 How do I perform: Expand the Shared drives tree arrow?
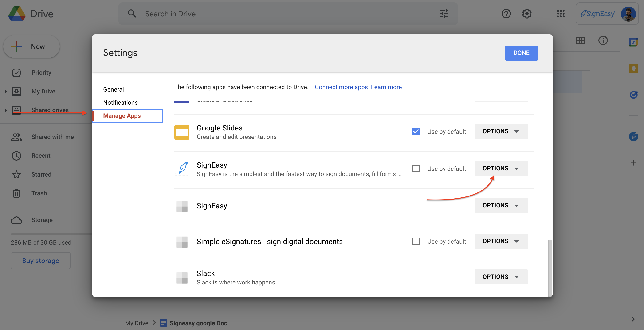(x=5, y=110)
